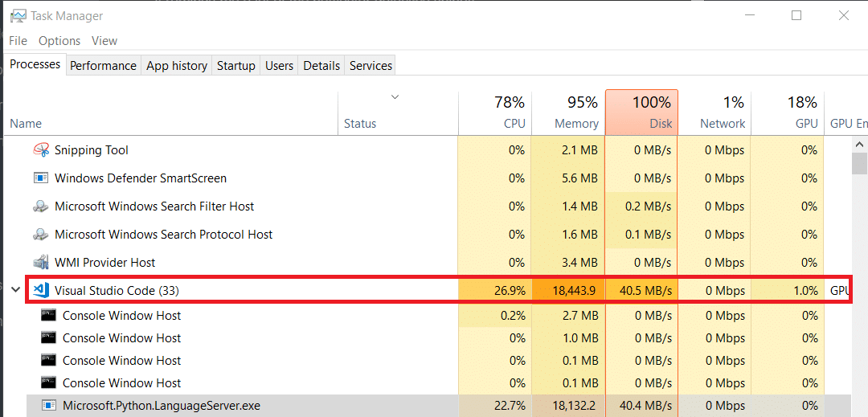
Task: Click the 1.0% GPU value
Action: tap(788, 290)
